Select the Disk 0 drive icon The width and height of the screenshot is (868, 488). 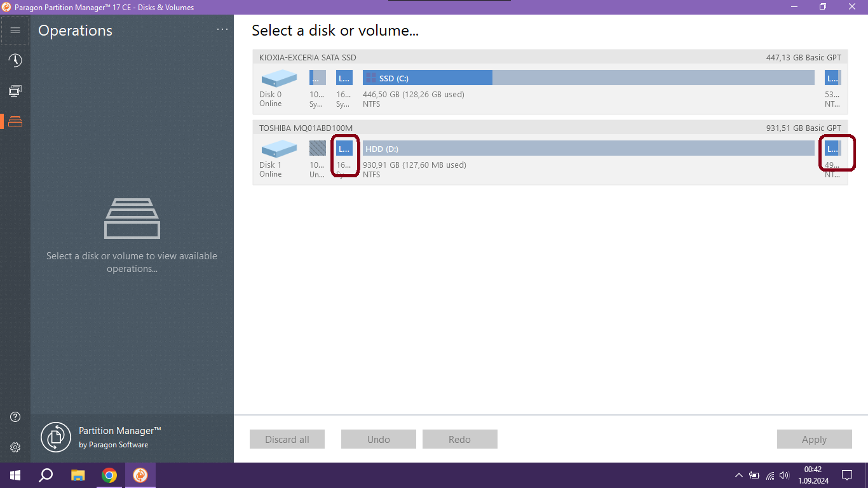pyautogui.click(x=279, y=78)
